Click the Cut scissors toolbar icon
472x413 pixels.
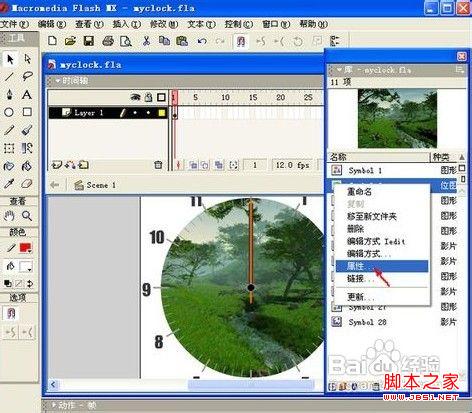[146, 41]
